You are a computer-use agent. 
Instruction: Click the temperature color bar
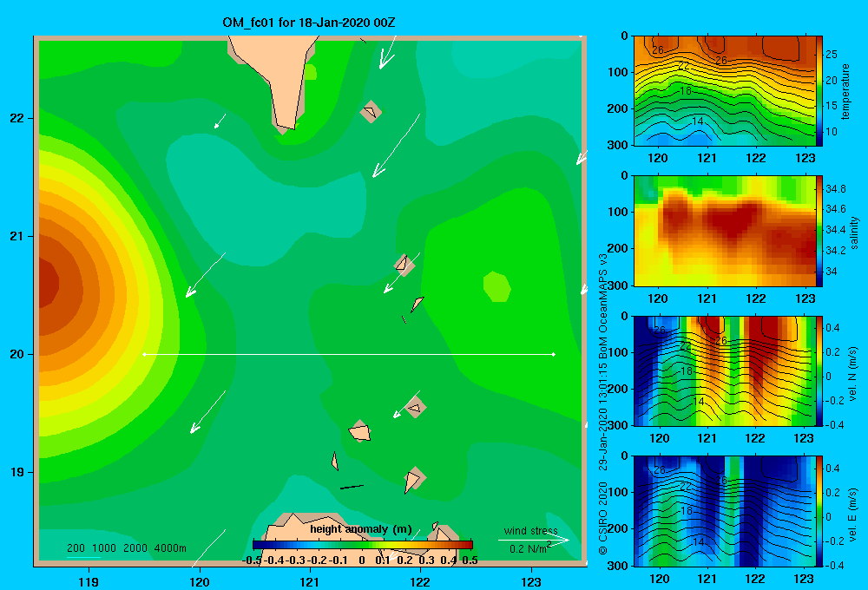tap(819, 91)
